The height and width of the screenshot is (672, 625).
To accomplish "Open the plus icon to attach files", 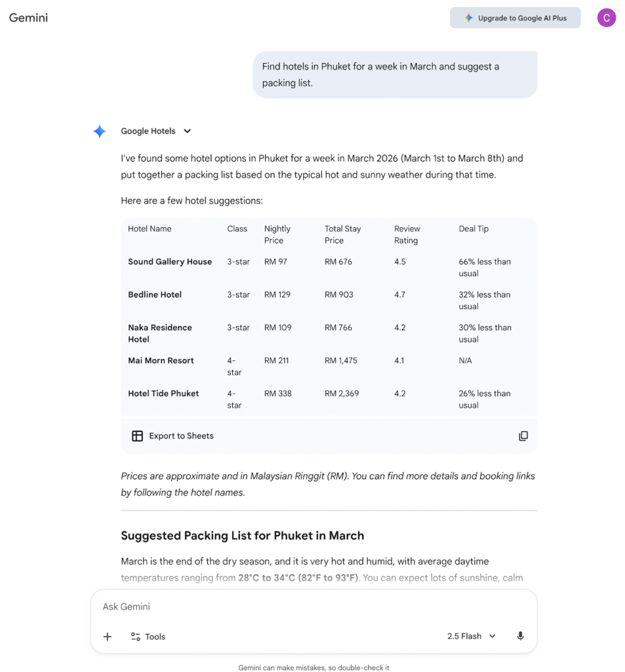I will (x=107, y=637).
